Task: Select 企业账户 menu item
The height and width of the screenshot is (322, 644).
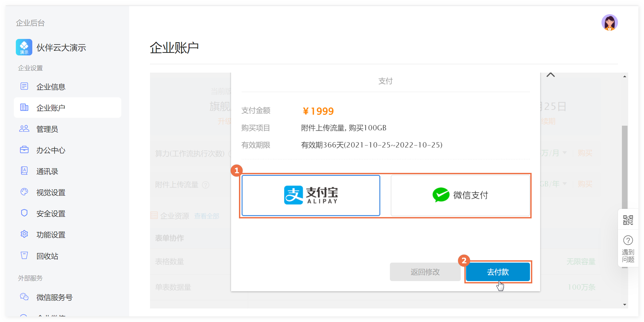Action: tap(68, 108)
